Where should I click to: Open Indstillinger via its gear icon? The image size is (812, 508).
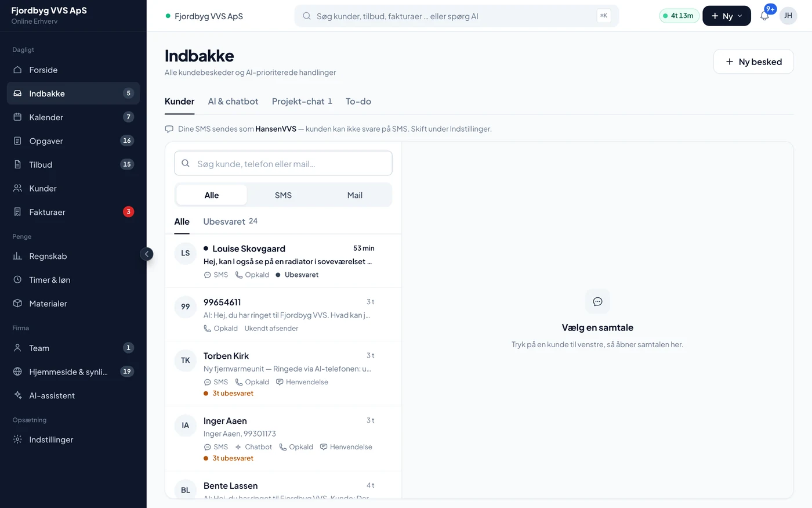(17, 439)
